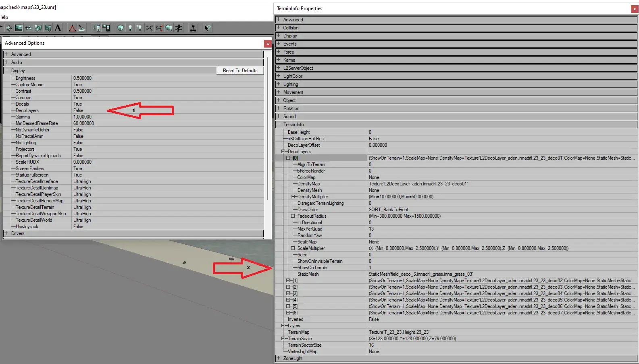Launch the 2D Shape Editor triangle icon
Image resolution: width=639 pixels, height=364 pixels.
[x=72, y=28]
